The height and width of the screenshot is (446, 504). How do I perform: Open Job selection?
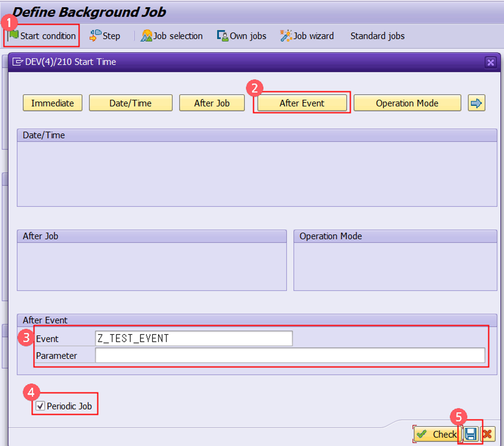coord(172,36)
